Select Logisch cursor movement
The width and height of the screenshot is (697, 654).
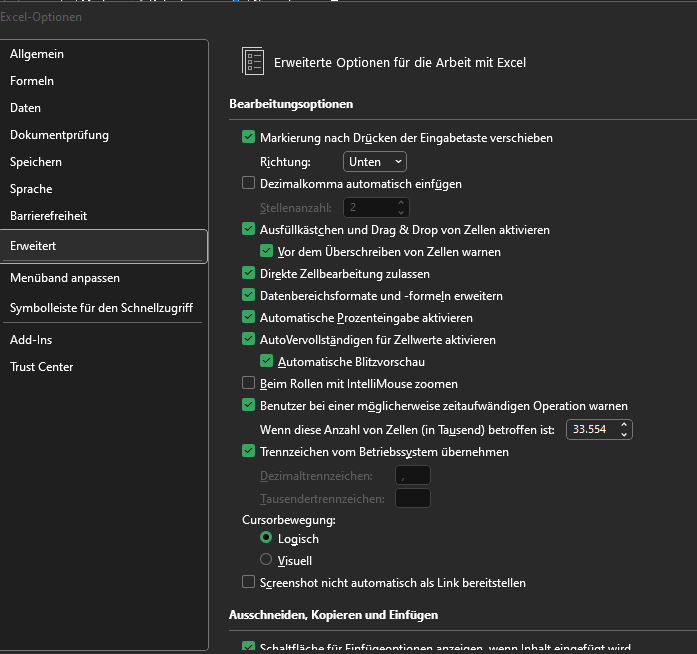tap(266, 538)
